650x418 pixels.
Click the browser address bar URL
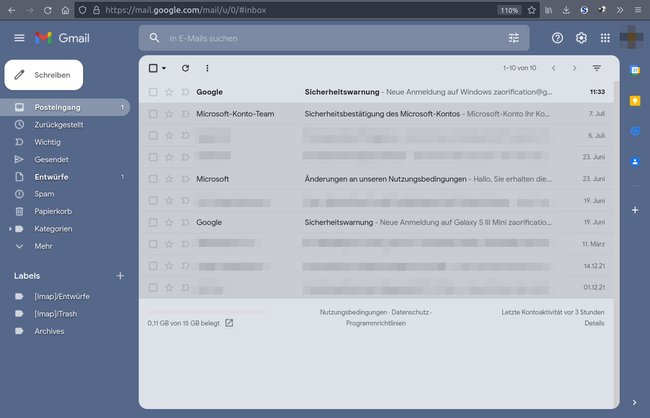coord(186,10)
